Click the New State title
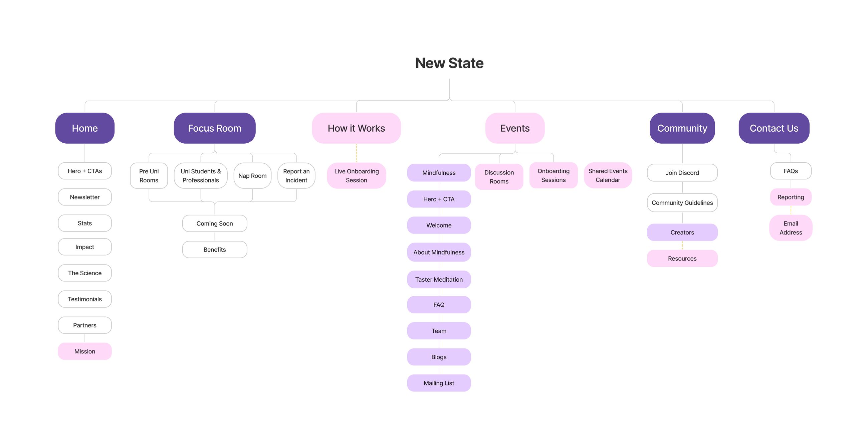The width and height of the screenshot is (868, 439). 449,63
